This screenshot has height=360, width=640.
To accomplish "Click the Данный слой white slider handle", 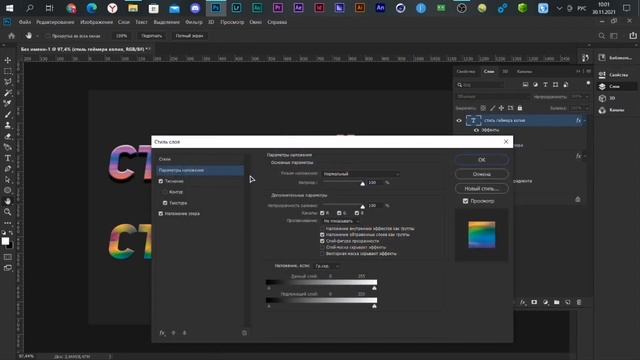I will [x=374, y=288].
